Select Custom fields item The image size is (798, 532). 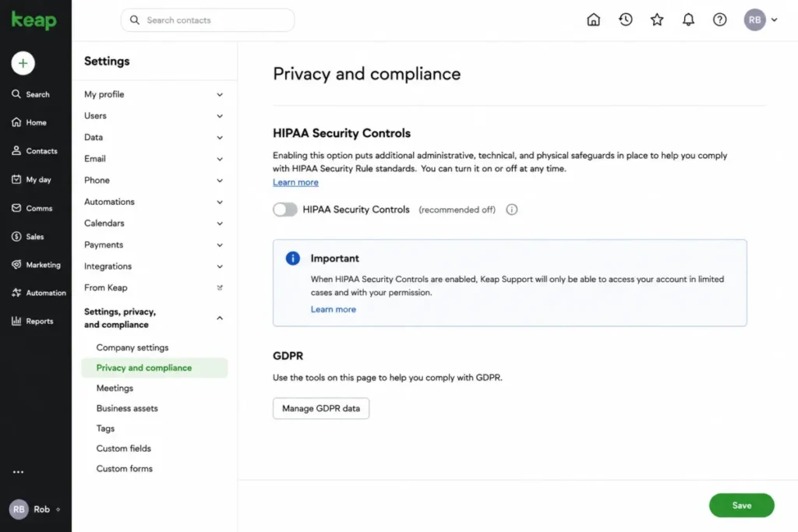(124, 448)
